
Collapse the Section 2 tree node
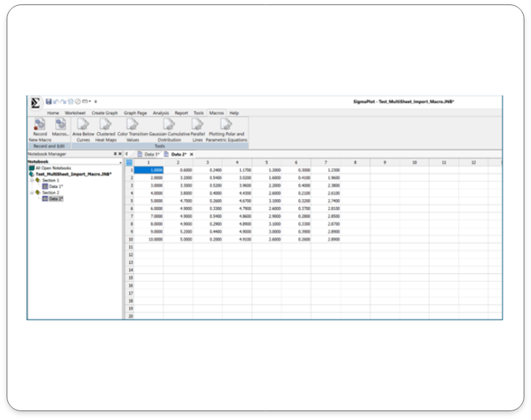coord(31,192)
